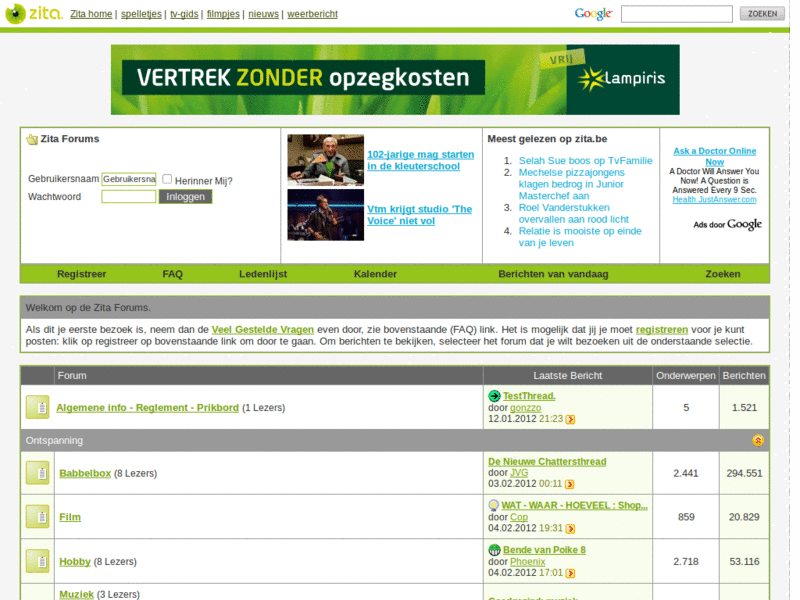Click registreren link in welcome text
This screenshot has height=600, width=800.
tap(661, 330)
